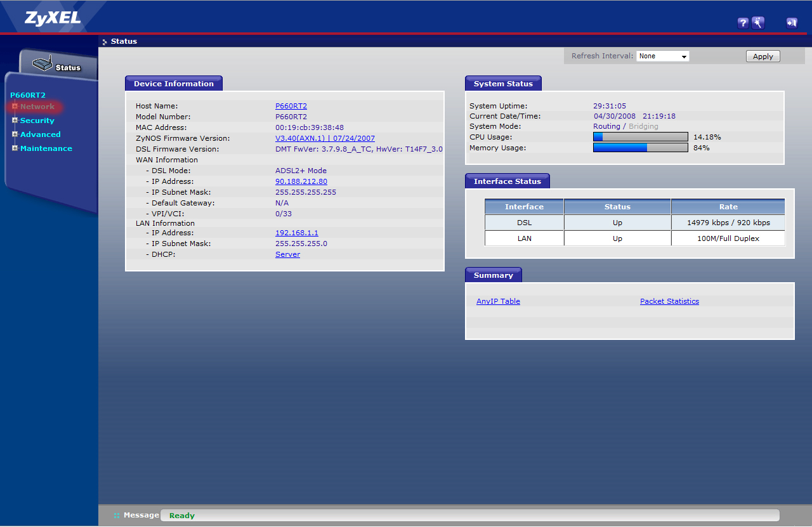Screen dimensions: 812x527
Task: Click the ADSL2+ Mode value
Action: click(x=301, y=171)
